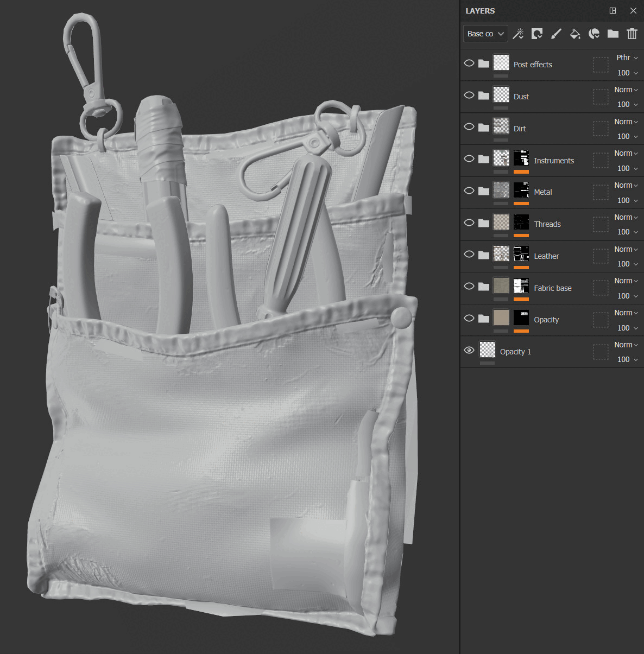Select the Leather folder mask thumbnail

click(x=521, y=254)
